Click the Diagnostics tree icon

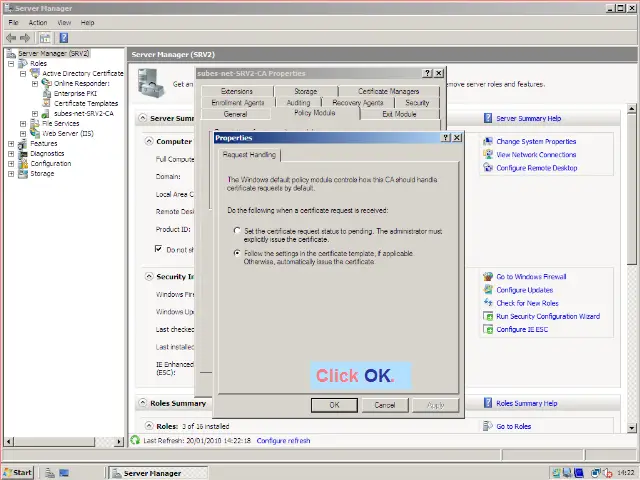pyautogui.click(x=23, y=153)
